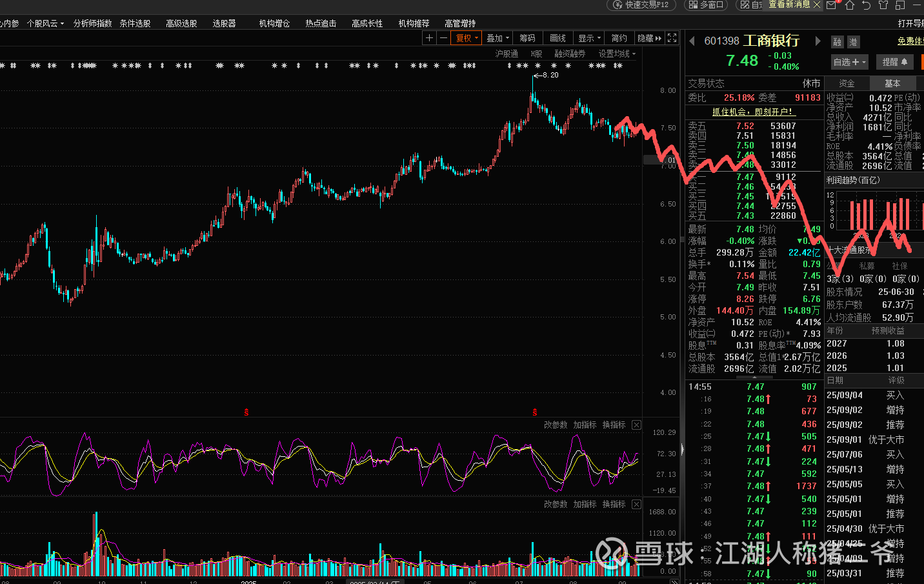
Task: Zoom in the K-line chart with plus icon
Action: (x=429, y=38)
